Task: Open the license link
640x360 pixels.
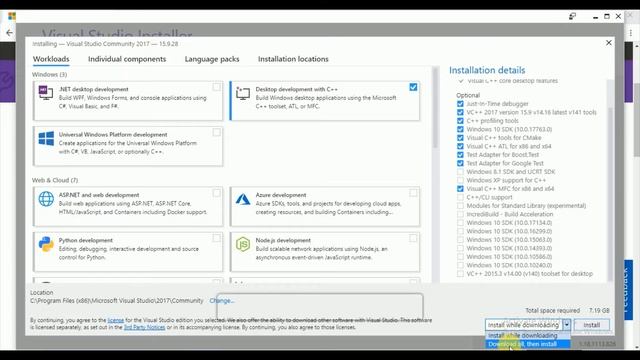Action: [x=116, y=320]
